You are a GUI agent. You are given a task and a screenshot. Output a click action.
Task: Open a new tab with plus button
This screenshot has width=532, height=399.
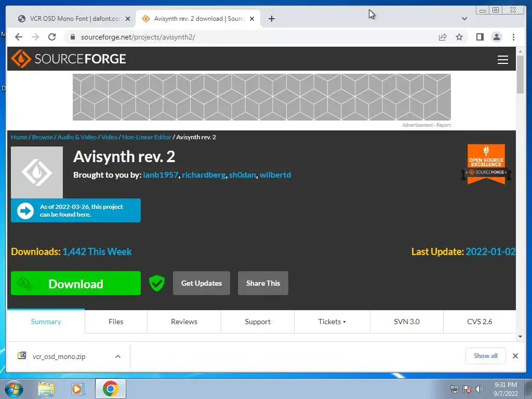tap(271, 19)
